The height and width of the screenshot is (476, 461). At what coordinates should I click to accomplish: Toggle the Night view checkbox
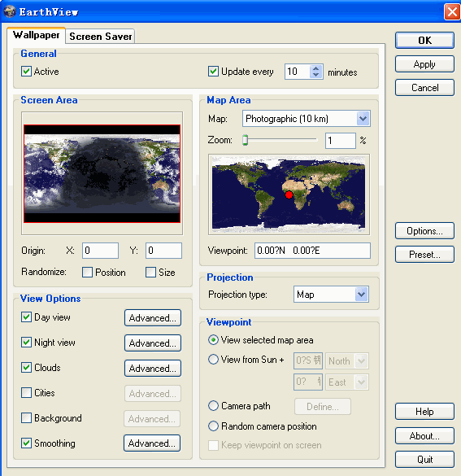[x=26, y=342]
